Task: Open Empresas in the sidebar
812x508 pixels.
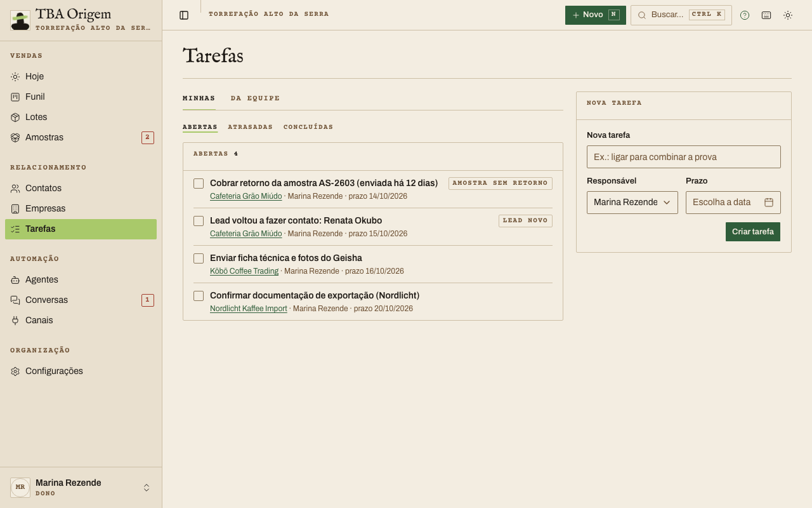Action: [x=81, y=208]
